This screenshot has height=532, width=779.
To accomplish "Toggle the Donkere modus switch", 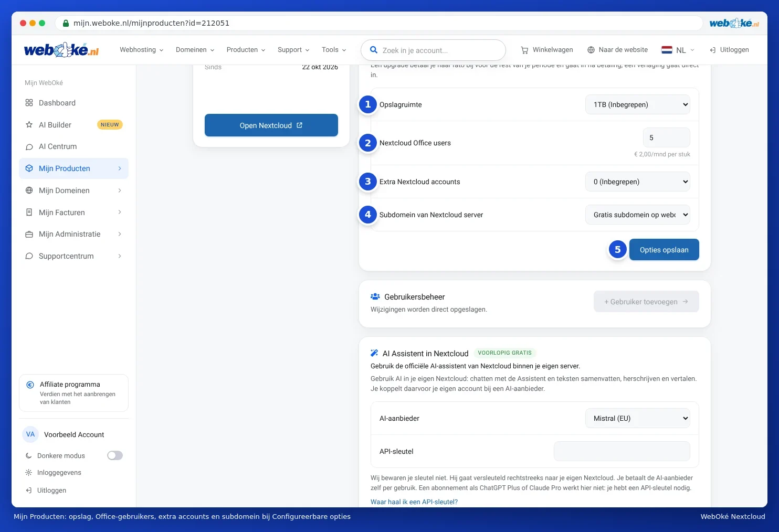I will (115, 455).
